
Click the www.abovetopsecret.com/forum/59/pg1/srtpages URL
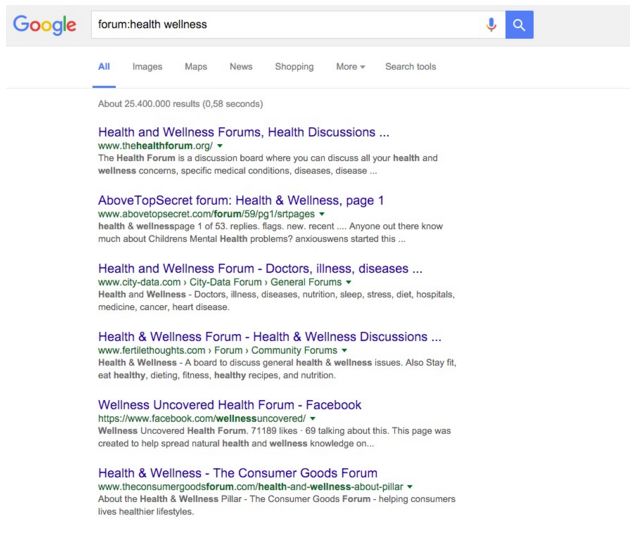(206, 214)
